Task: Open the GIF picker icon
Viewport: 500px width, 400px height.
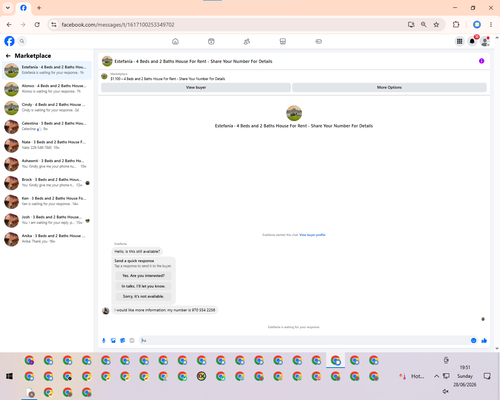Action: 132,340
